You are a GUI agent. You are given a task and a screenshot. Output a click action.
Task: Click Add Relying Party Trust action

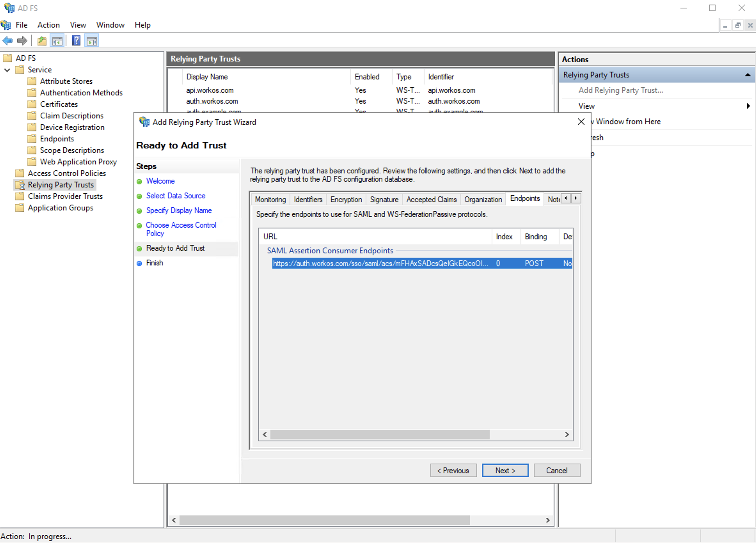pyautogui.click(x=621, y=90)
